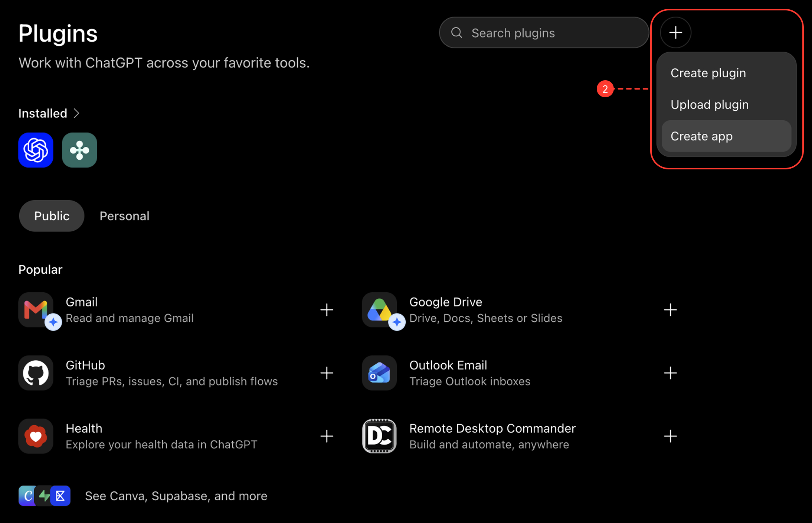Click 'Read and manage Gmail' description
The width and height of the screenshot is (812, 523).
click(x=130, y=318)
